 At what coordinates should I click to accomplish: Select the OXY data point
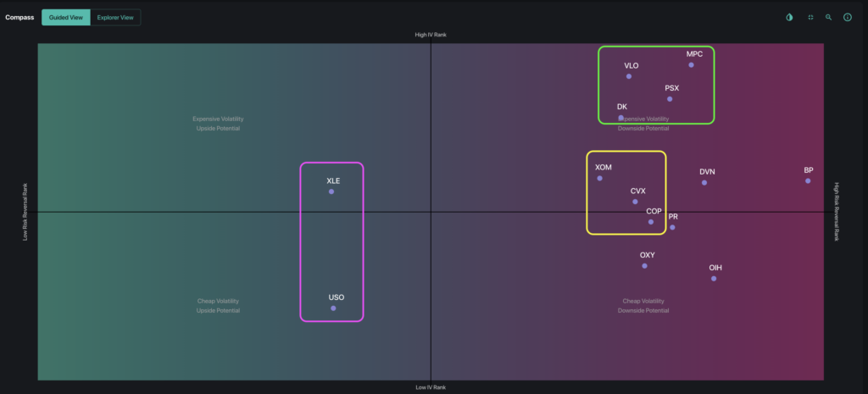coord(645,265)
